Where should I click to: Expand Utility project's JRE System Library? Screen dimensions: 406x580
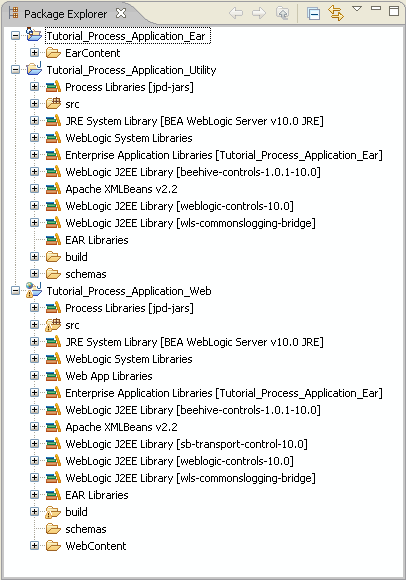[34, 121]
